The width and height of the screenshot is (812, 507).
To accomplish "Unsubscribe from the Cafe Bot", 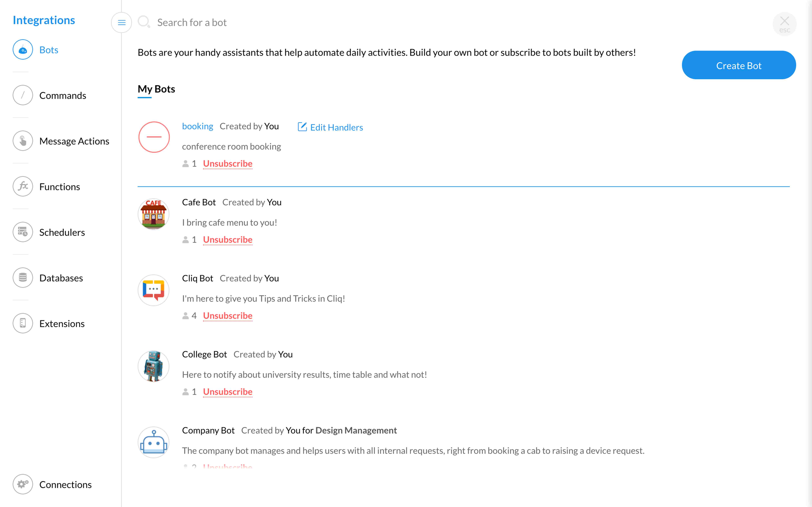I will (x=227, y=240).
